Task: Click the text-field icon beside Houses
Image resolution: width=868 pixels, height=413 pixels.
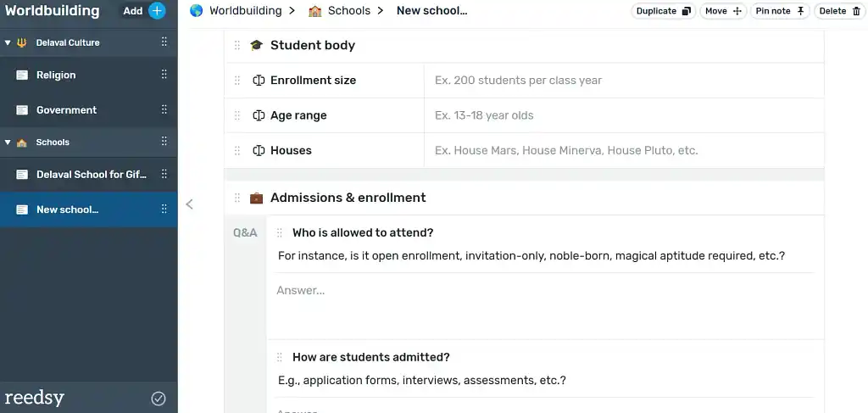Action: [x=259, y=151]
